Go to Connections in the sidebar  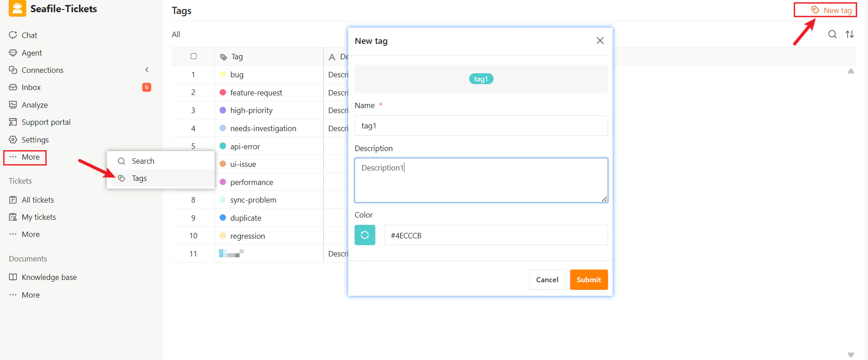(43, 70)
